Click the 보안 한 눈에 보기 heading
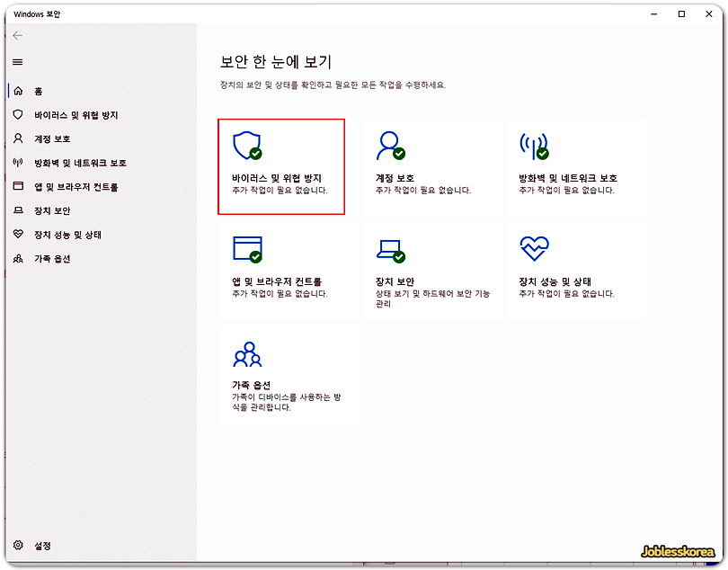Viewport: 728px width, 570px height. pos(276,62)
